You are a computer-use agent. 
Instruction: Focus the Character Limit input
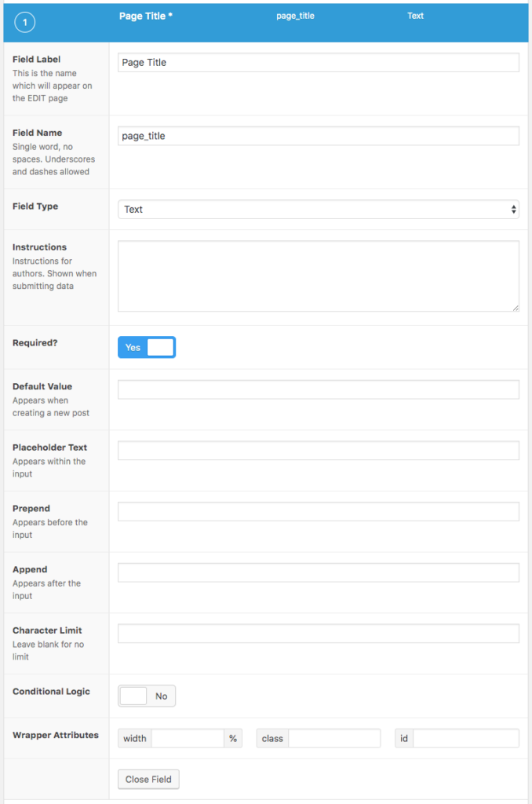(x=318, y=633)
